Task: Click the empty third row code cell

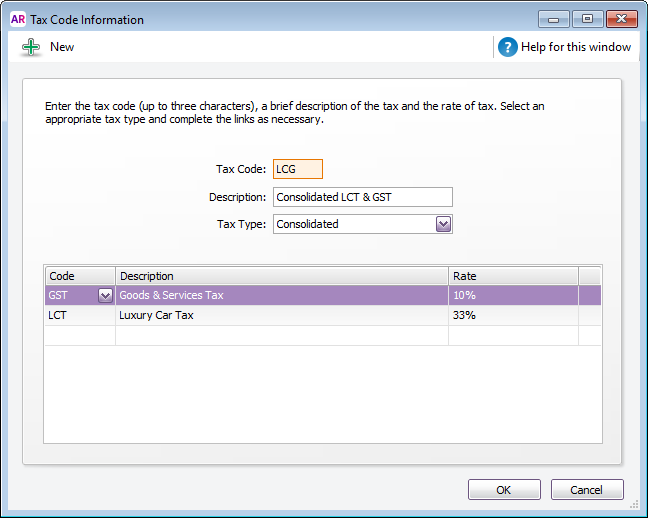Action: pos(79,335)
